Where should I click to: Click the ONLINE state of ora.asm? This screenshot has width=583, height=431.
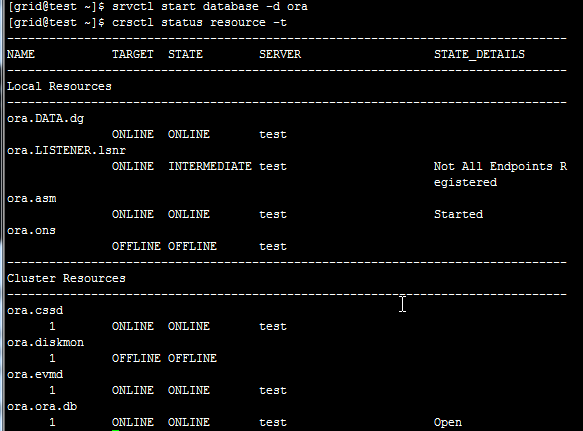[189, 214]
